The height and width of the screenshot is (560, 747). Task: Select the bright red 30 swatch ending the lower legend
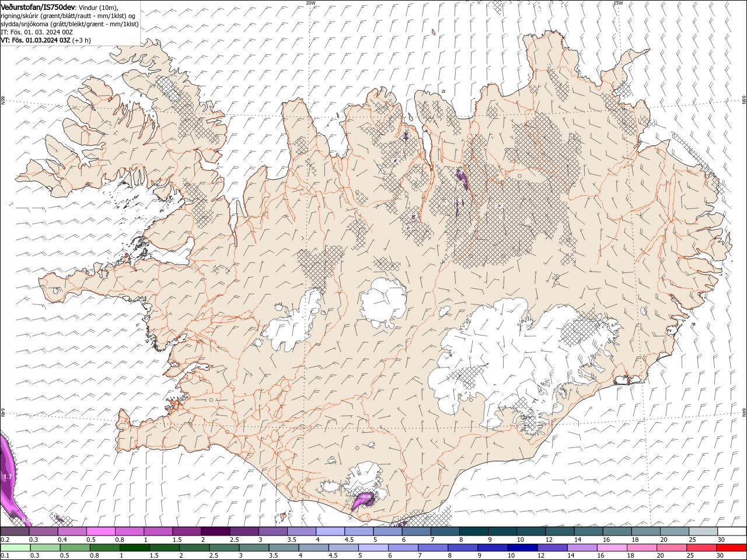[731, 548]
